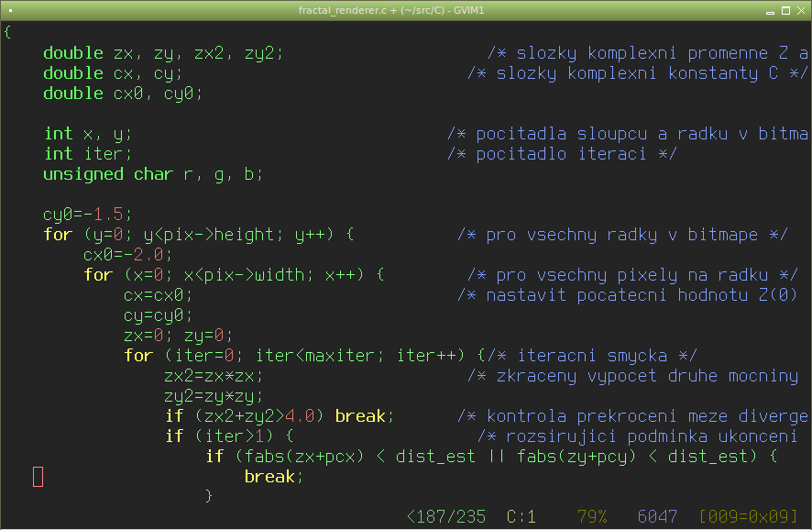Image resolution: width=812 pixels, height=530 pixels.
Task: Click the 'cy0=-1.5;' assignment
Action: point(87,215)
